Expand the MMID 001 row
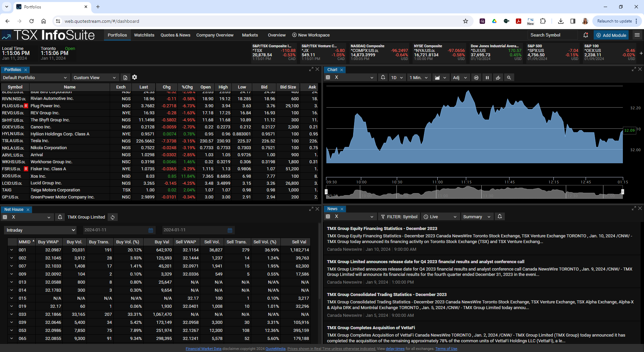This screenshot has height=352, width=644. pos(12,250)
